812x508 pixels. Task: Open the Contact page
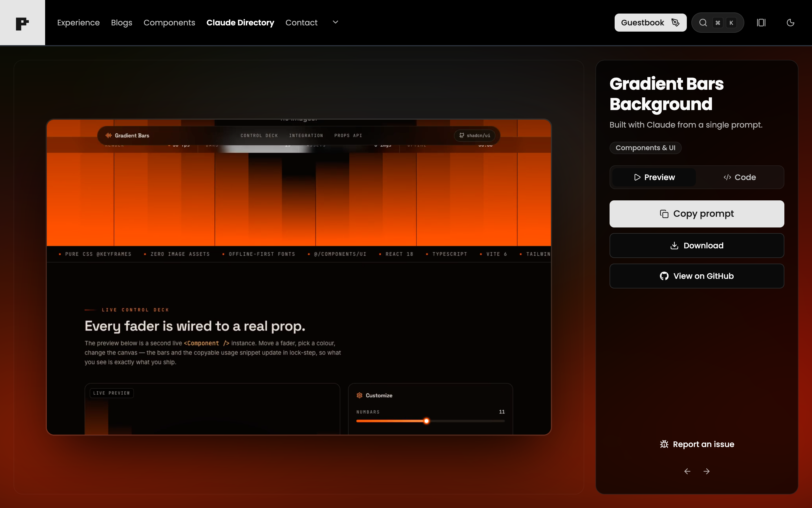click(301, 23)
